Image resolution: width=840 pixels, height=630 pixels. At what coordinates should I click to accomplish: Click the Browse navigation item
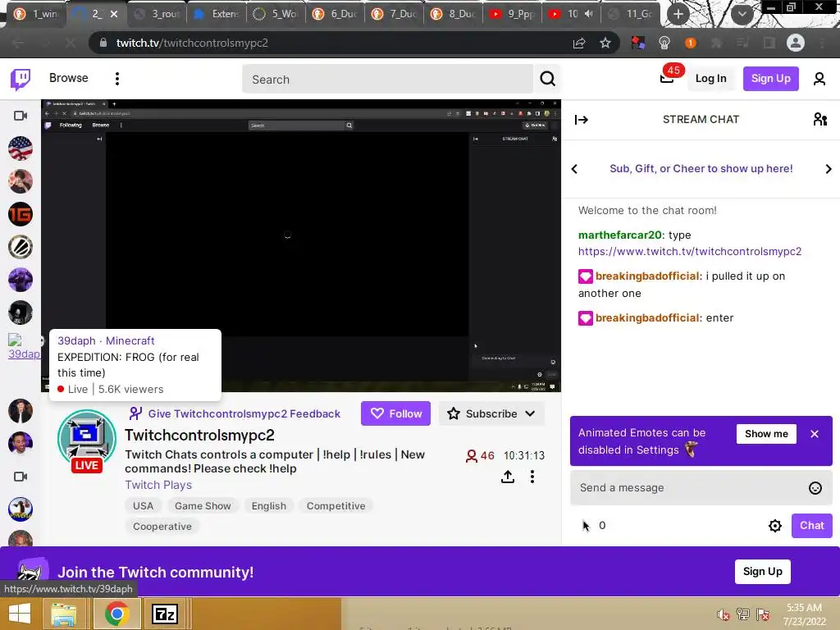pyautogui.click(x=69, y=78)
